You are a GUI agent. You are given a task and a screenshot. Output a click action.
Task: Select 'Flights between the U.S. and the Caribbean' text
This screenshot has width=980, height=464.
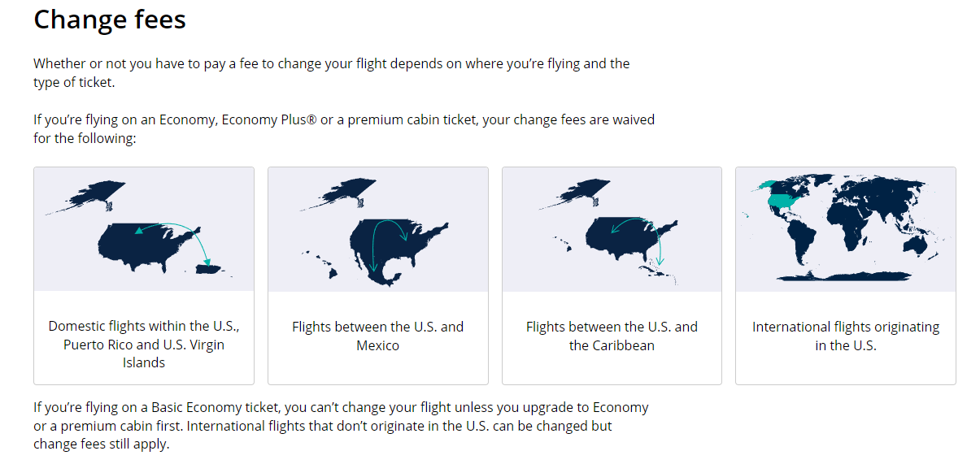[612, 336]
